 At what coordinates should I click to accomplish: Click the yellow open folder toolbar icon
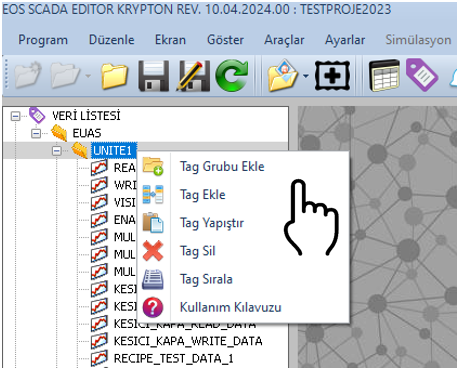114,76
